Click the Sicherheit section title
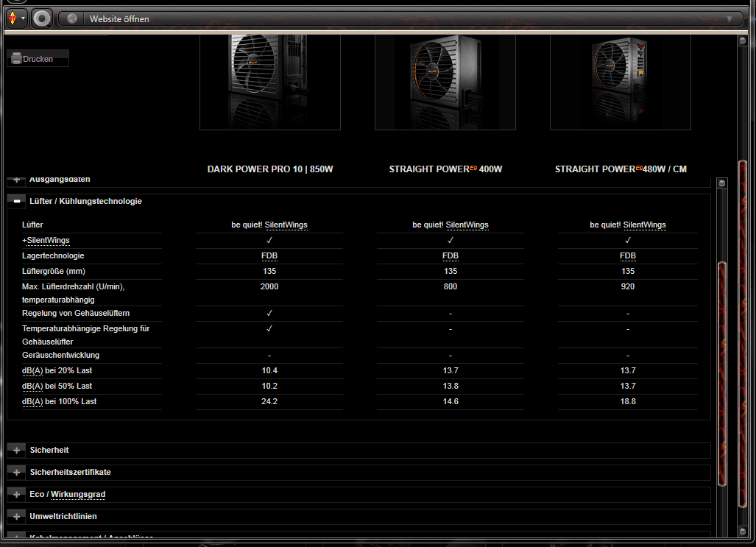This screenshot has height=547, width=756. coord(49,450)
